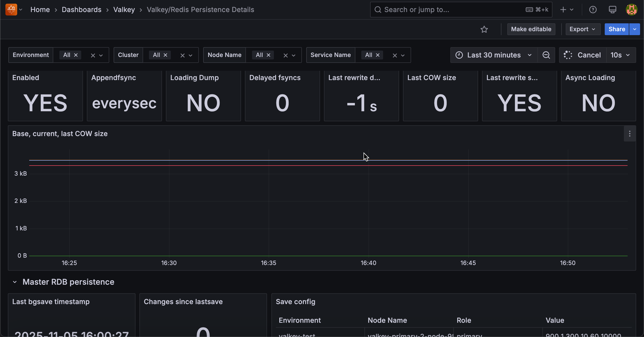Remove the All tag from Environment filter
The height and width of the screenshot is (337, 644).
76,55
